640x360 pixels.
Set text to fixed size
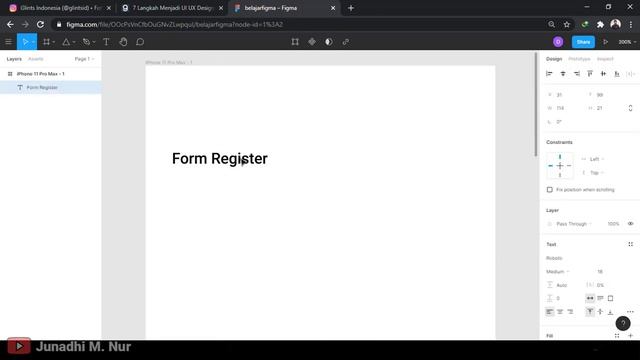(x=611, y=298)
